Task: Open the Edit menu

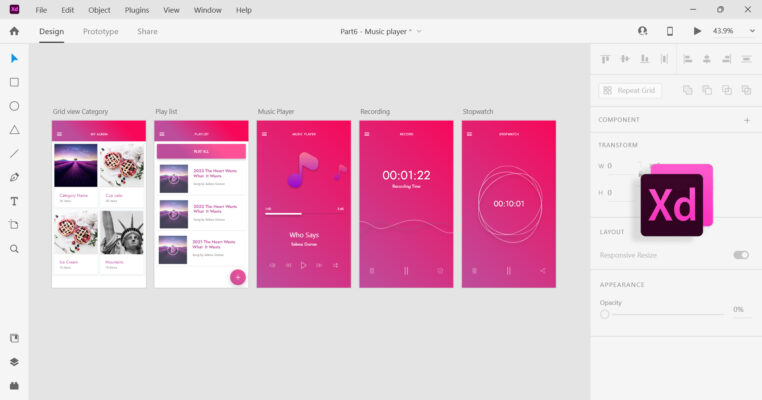Action: point(68,10)
